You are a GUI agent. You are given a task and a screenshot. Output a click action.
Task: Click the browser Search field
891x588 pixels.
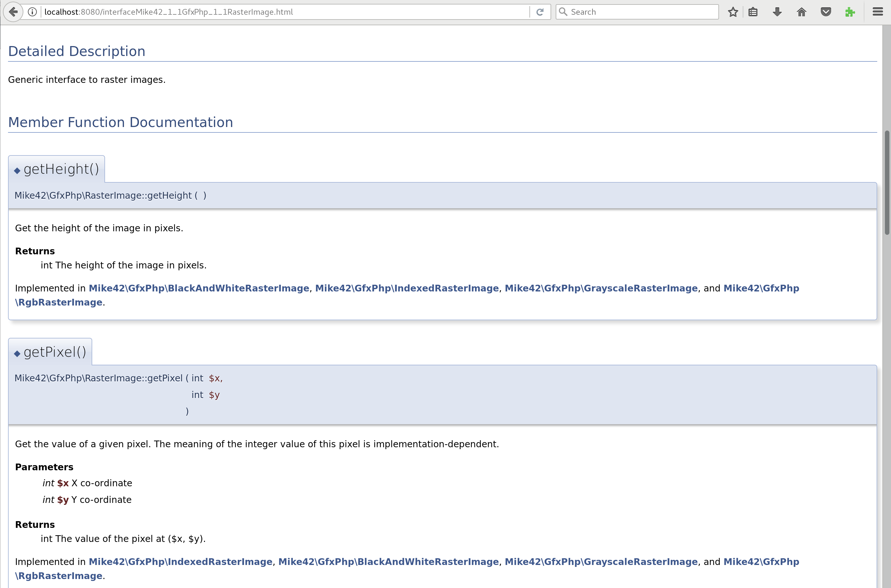click(x=637, y=12)
